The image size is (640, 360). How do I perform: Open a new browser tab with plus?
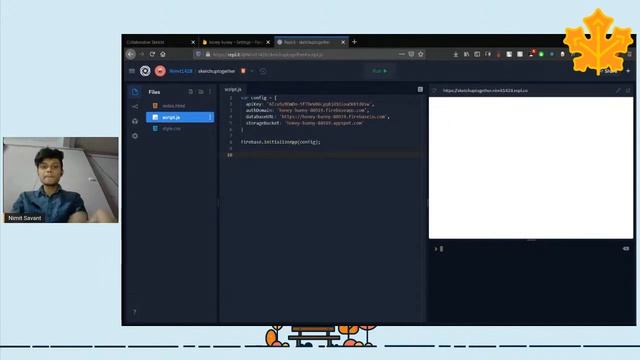[x=354, y=42]
